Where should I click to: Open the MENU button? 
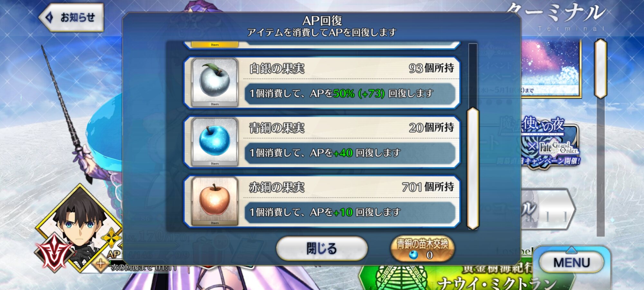click(x=572, y=262)
